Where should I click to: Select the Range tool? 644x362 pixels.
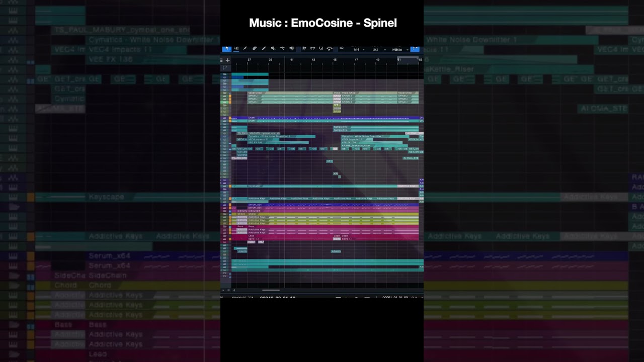(236, 49)
